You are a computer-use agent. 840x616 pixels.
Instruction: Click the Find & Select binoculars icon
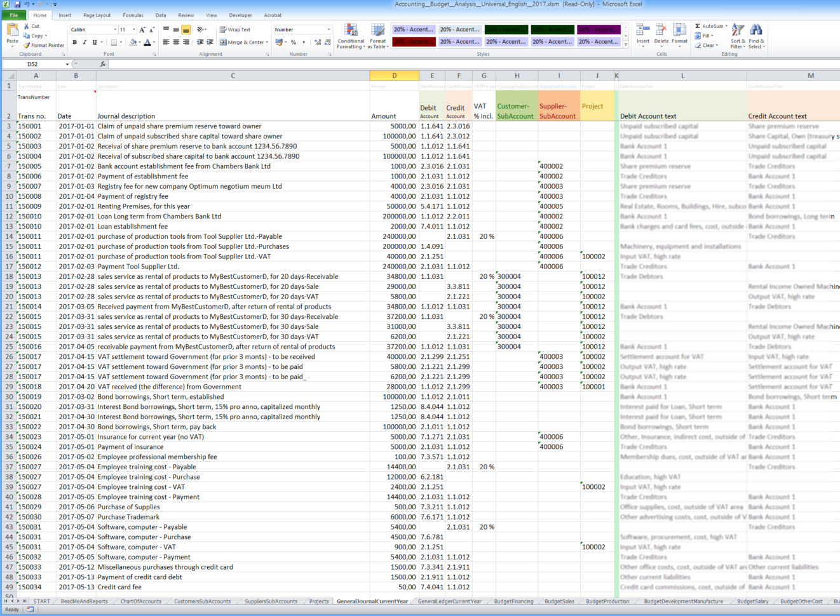pyautogui.click(x=756, y=30)
